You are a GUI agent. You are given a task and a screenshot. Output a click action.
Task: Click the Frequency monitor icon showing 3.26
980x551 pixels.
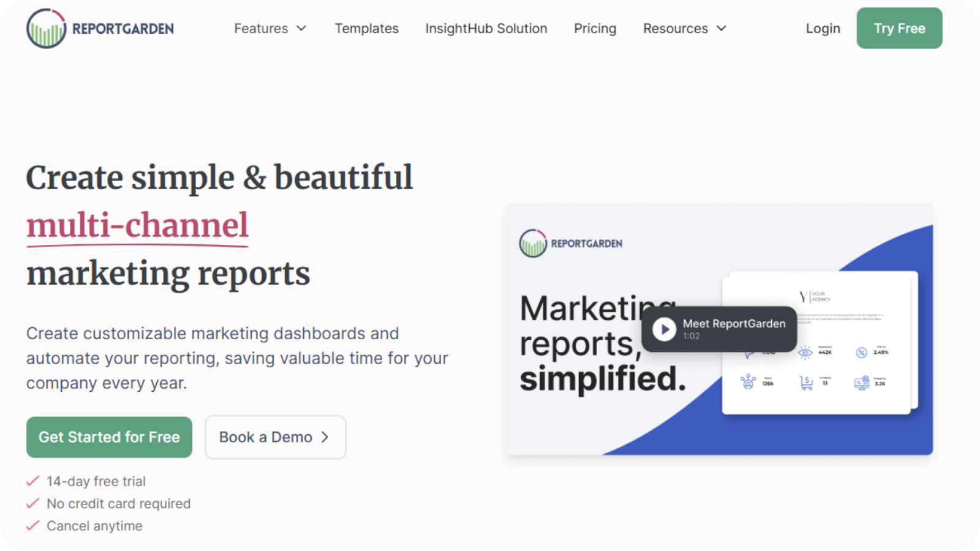tap(861, 382)
